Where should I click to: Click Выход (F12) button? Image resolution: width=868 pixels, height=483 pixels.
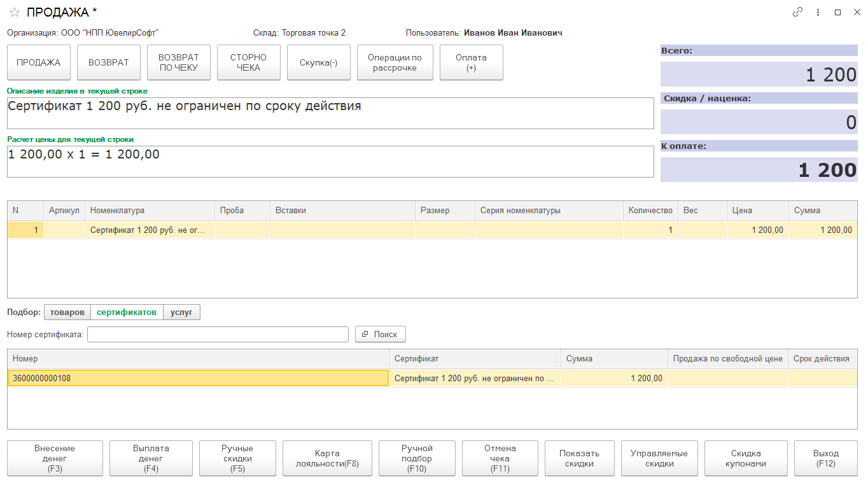pos(826,458)
